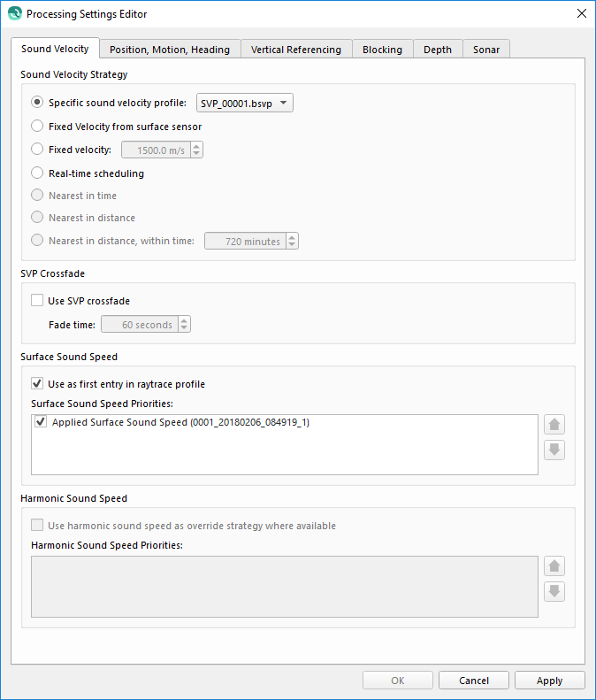
Task: Click the empty Harmonic Sound Speed Priorities list
Action: pos(285,587)
